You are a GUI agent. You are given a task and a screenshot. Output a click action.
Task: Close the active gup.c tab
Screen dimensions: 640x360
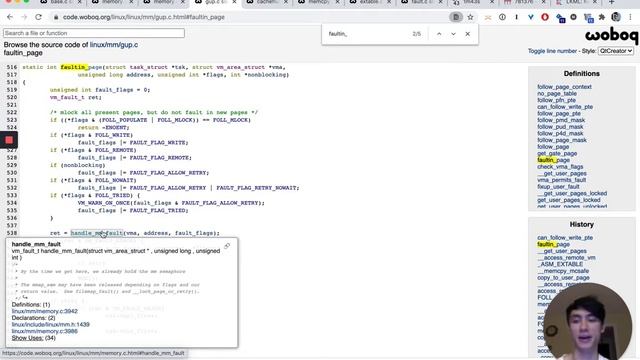(234, 2)
